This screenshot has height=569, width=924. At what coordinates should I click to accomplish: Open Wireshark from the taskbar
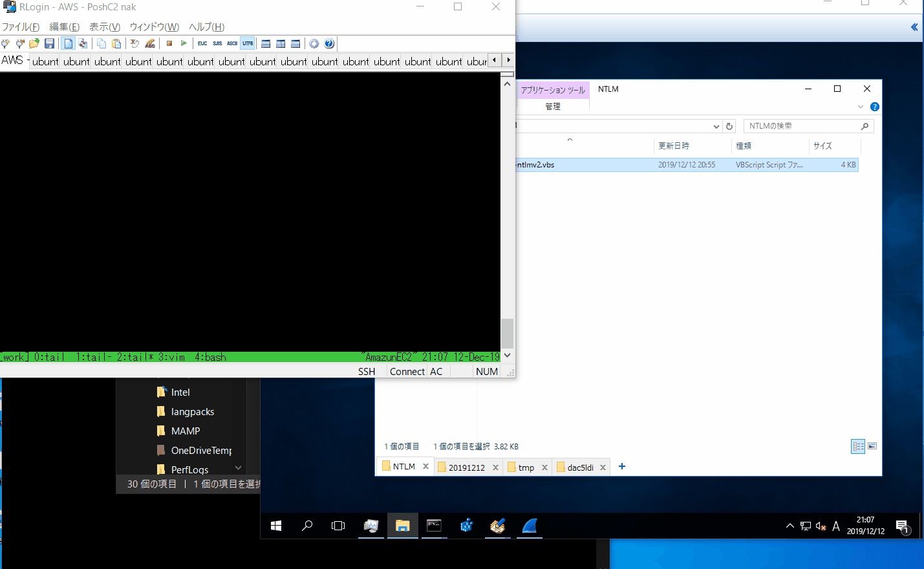coord(529,526)
